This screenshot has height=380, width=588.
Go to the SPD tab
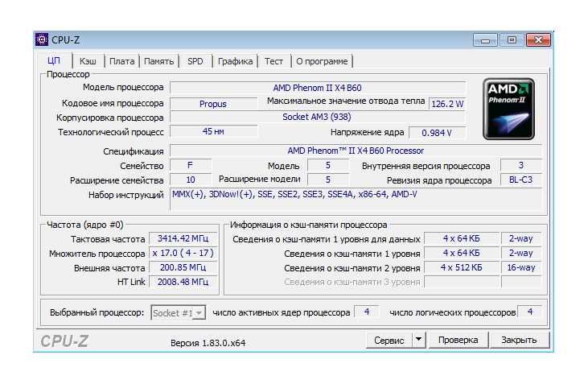(195, 61)
